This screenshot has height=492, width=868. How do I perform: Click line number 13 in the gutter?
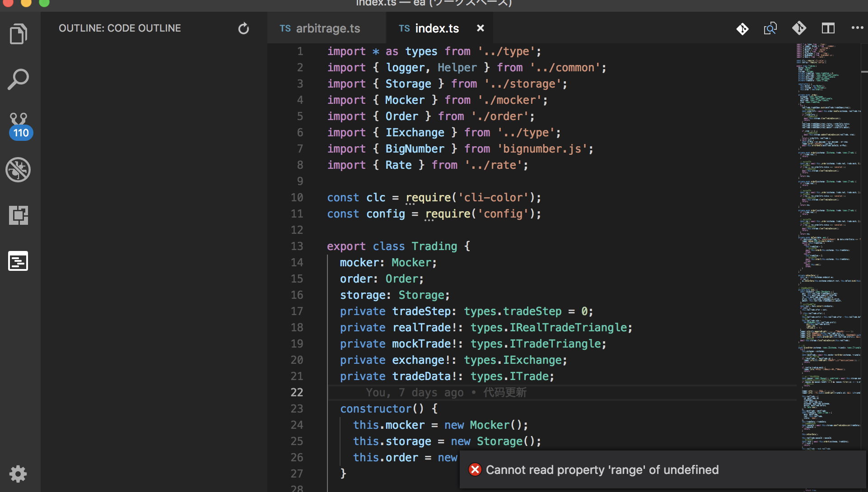[297, 246]
